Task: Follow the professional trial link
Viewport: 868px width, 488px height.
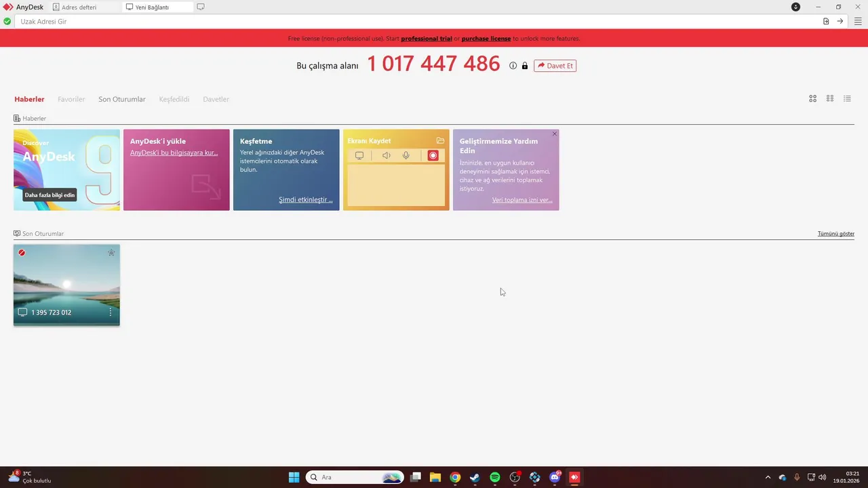Action: 427,39
